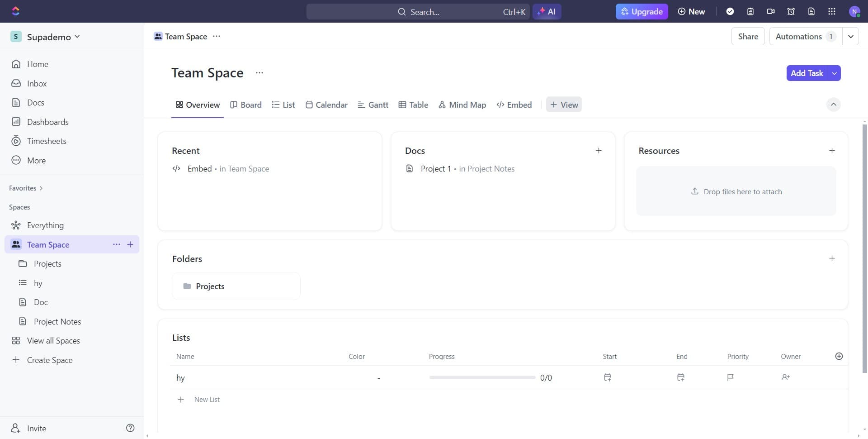
Task: Click the video clip recorder icon
Action: pos(771,11)
